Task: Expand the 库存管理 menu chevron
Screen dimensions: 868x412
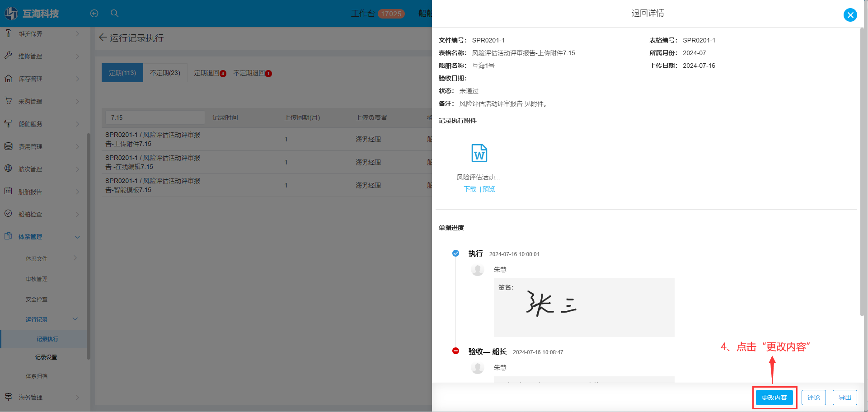Action: [x=77, y=79]
